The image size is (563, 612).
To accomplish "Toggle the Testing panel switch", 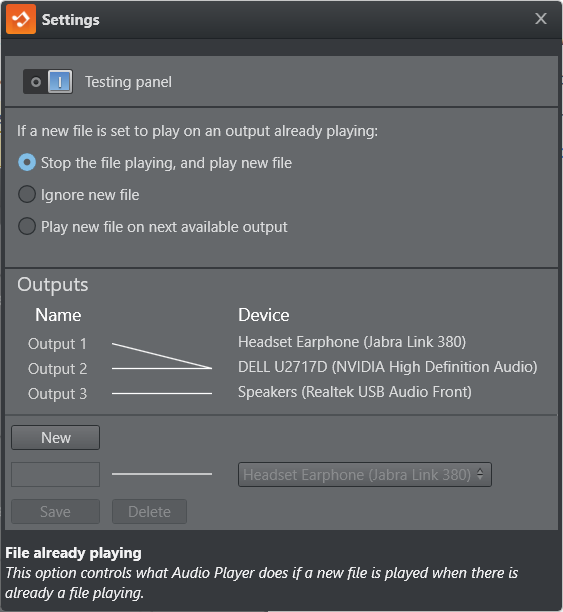I will tap(48, 82).
